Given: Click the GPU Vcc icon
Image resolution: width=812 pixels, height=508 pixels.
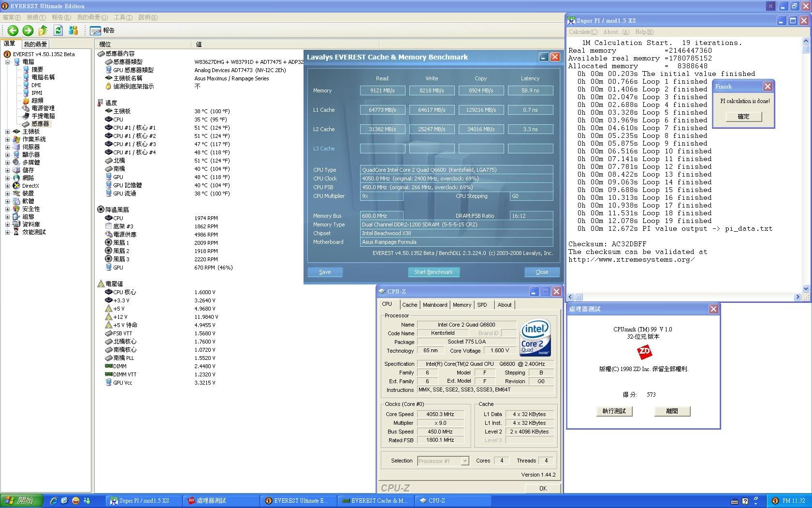Looking at the screenshot, I should coord(109,383).
